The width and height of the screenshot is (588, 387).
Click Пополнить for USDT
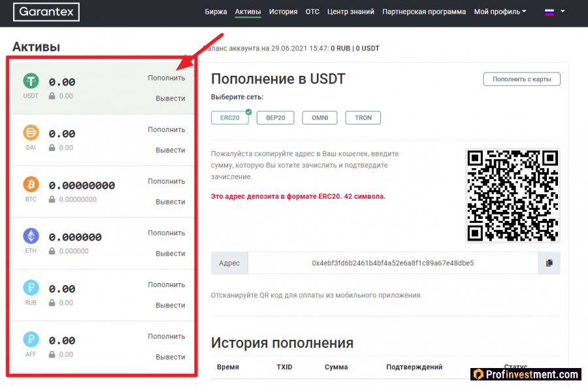167,78
